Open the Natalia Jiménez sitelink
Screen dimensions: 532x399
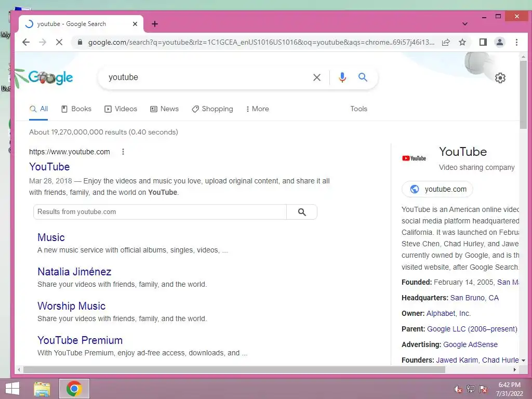(74, 272)
